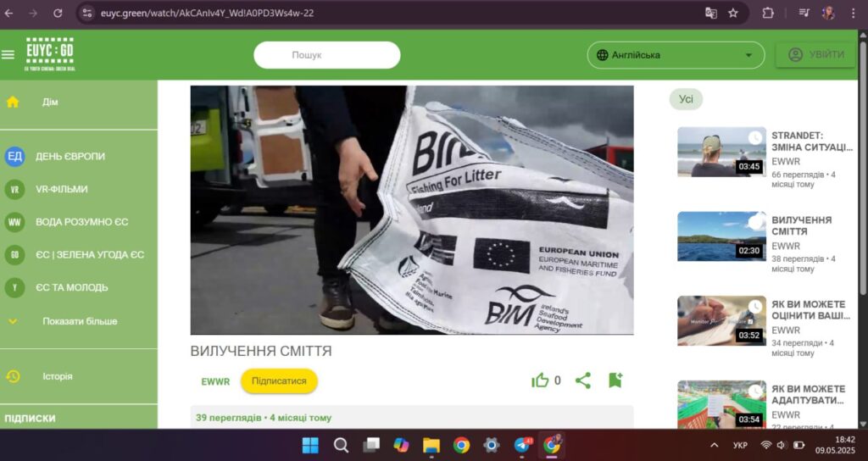Click the GD channel avatar icon
Viewport: 868px width, 461px height.
coord(15,254)
